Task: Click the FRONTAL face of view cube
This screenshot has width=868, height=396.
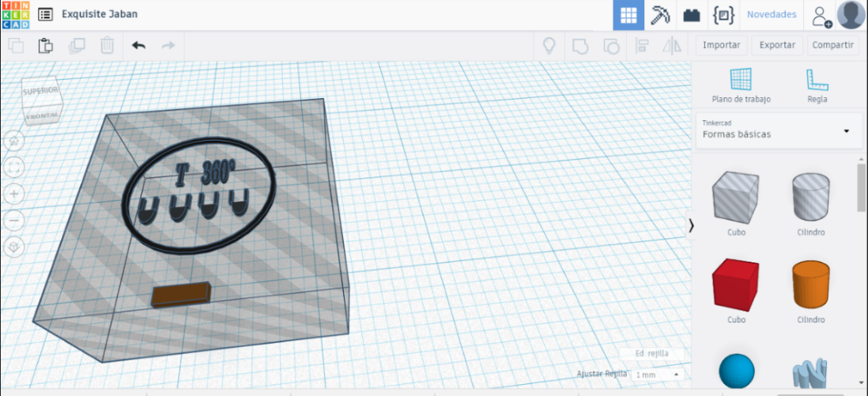Action: click(x=42, y=115)
